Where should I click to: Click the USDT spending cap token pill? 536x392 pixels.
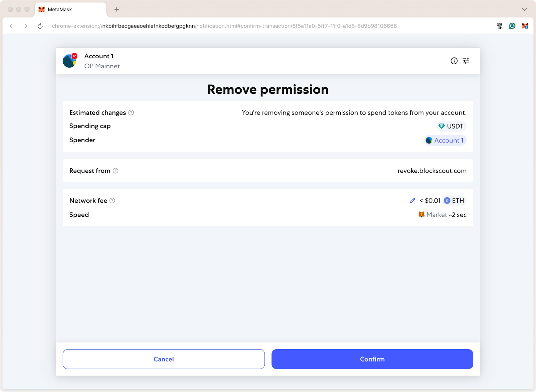(x=451, y=126)
